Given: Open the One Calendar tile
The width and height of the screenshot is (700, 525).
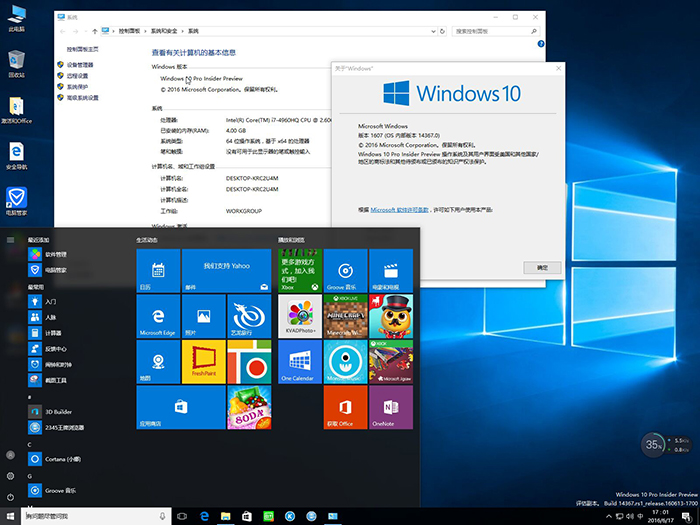Looking at the screenshot, I should click(298, 361).
